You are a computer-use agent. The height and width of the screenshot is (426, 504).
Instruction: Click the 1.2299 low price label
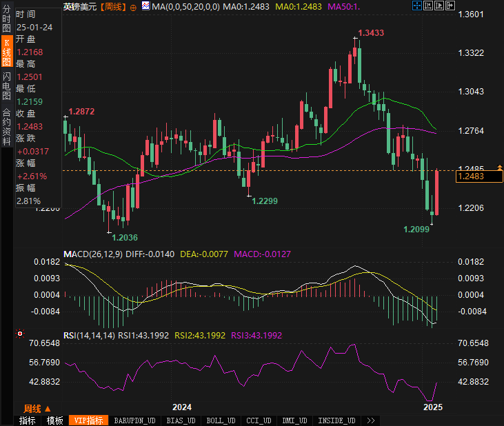click(x=265, y=201)
